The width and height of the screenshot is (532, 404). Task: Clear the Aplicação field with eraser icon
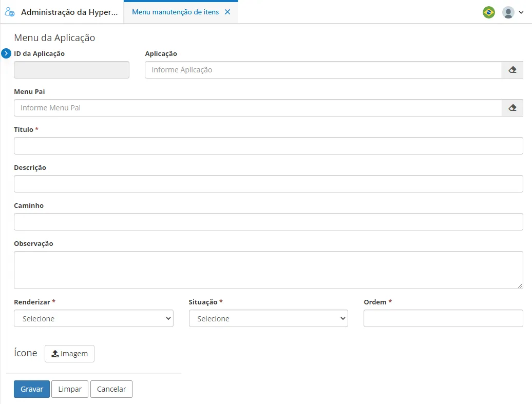point(512,70)
